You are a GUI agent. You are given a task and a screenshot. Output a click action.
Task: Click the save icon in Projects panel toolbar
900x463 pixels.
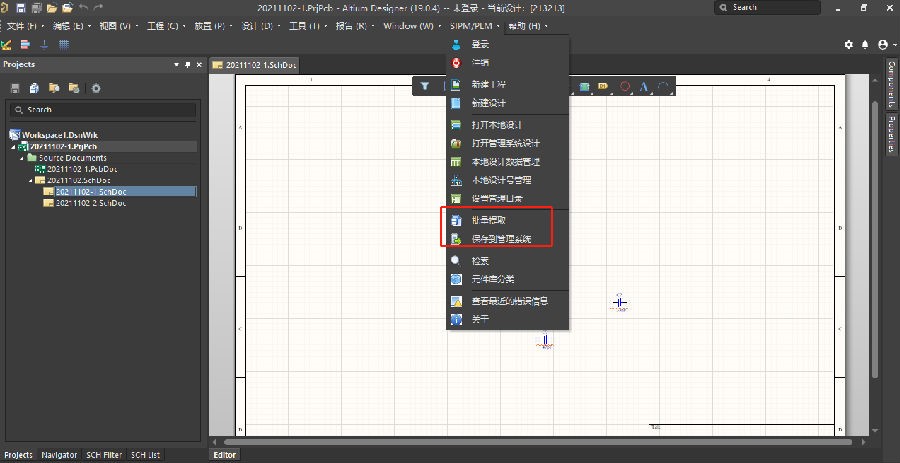15,88
